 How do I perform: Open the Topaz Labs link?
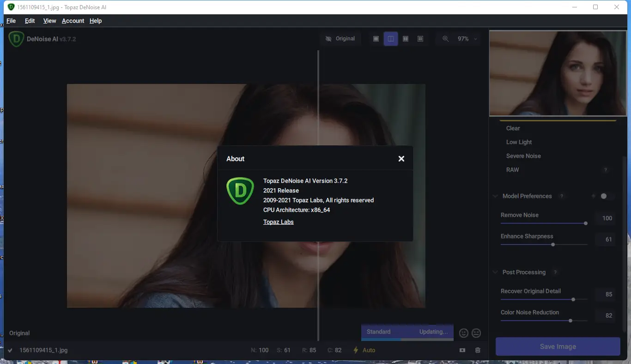click(x=279, y=222)
